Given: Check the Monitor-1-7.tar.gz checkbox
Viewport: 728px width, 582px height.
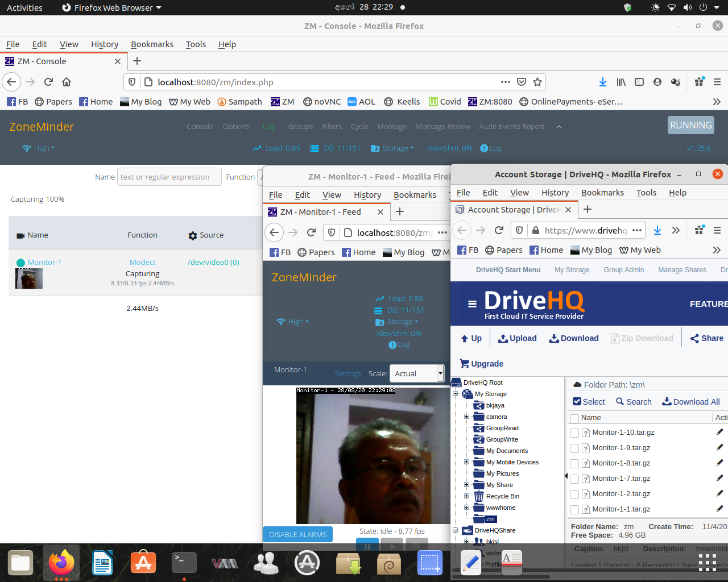Looking at the screenshot, I should tap(574, 479).
